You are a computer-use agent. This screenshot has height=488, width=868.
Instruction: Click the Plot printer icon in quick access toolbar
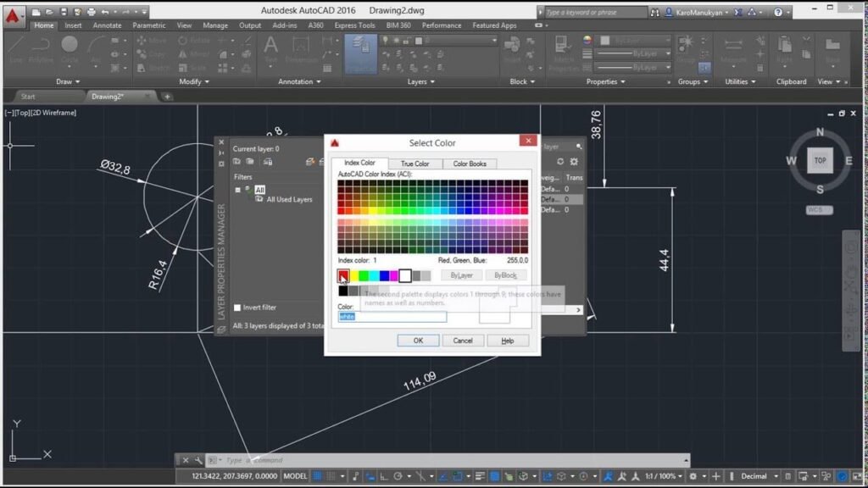point(92,12)
